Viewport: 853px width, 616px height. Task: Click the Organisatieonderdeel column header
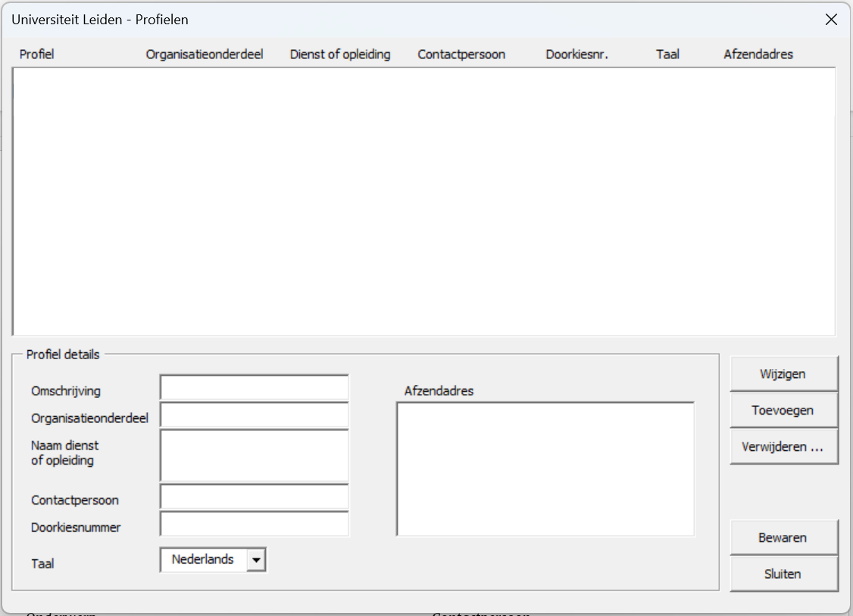[205, 55]
